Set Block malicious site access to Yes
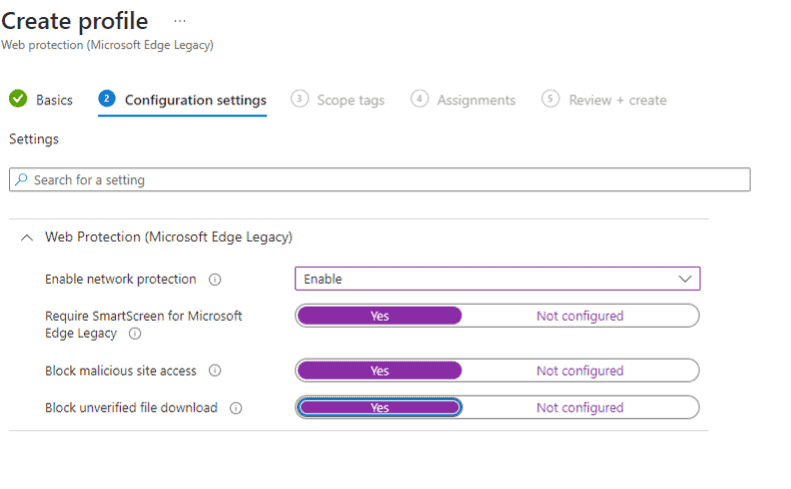 tap(379, 371)
